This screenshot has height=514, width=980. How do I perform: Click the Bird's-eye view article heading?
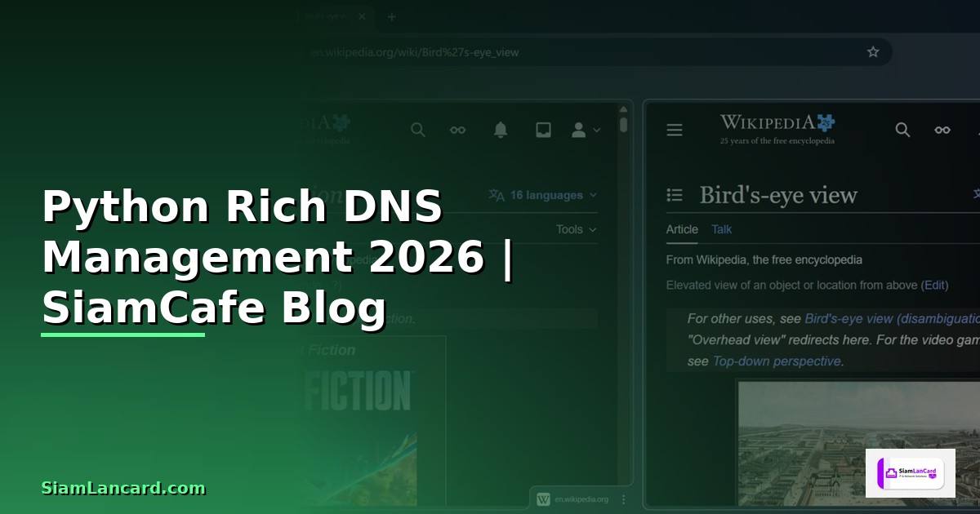[778, 195]
